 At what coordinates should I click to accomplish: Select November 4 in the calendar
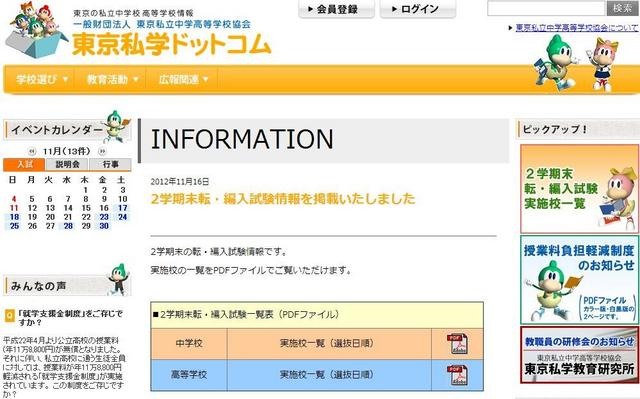(x=14, y=199)
